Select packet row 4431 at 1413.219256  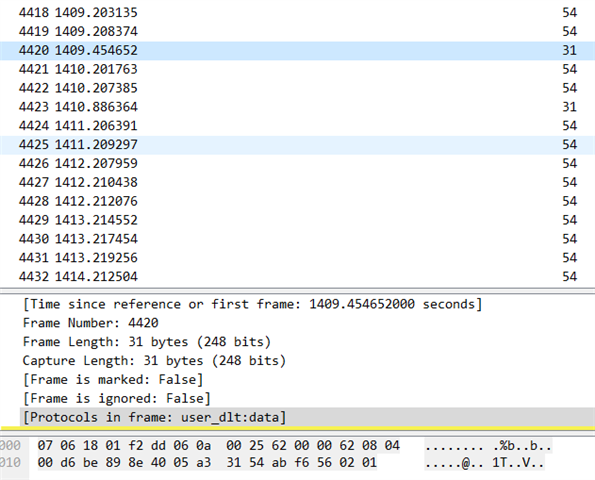click(298, 258)
